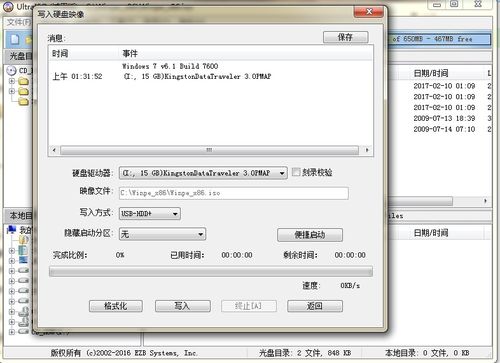Close the write disk image dialog

point(368,12)
